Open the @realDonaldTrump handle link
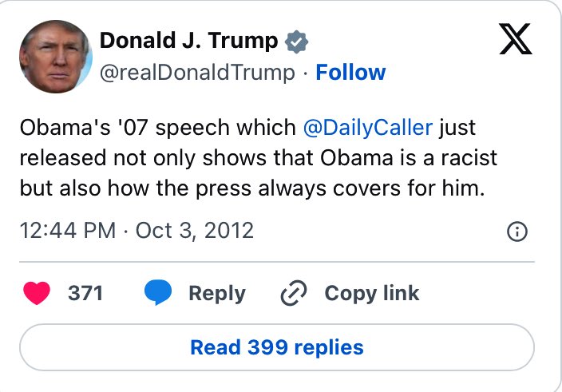562x392 pixels. 197,73
